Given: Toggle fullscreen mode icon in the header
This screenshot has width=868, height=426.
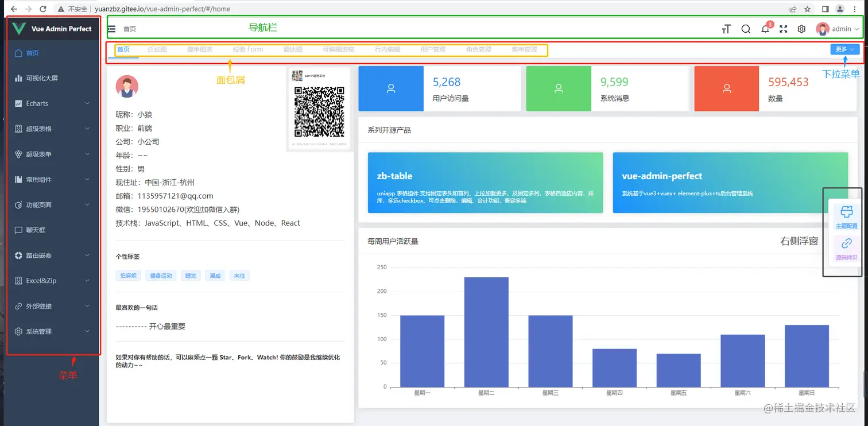Looking at the screenshot, I should click(x=784, y=29).
